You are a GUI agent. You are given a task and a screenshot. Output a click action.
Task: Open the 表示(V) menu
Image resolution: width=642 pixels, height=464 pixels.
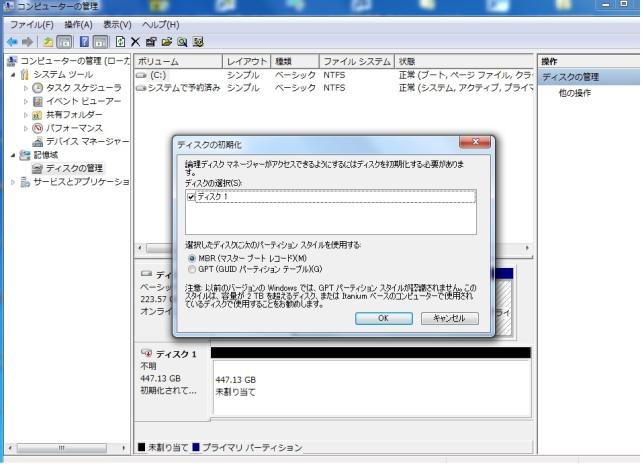coord(118,25)
